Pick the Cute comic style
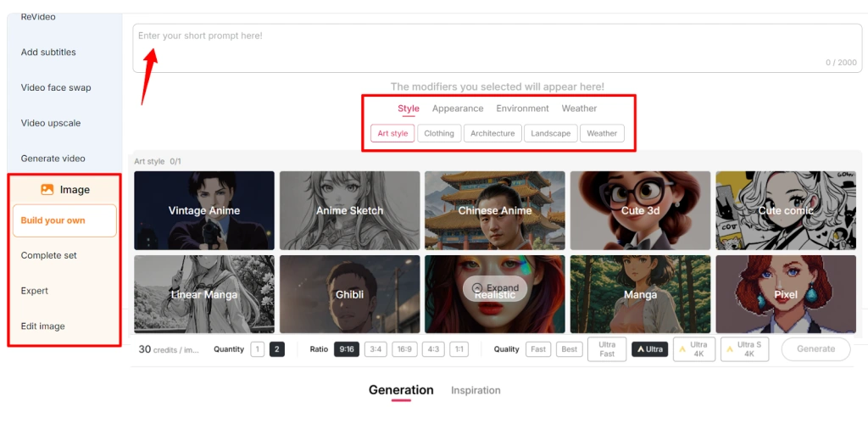The image size is (868, 429). tap(786, 210)
